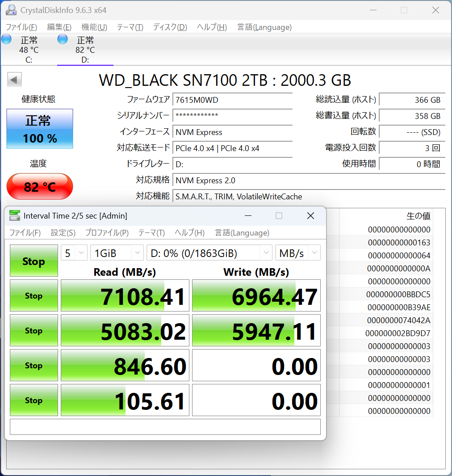Click masked serial number field
This screenshot has width=452, height=476.
coord(233,116)
